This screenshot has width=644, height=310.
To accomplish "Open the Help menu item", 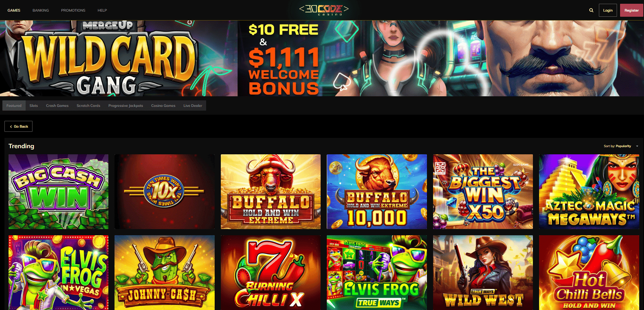I will click(x=102, y=10).
